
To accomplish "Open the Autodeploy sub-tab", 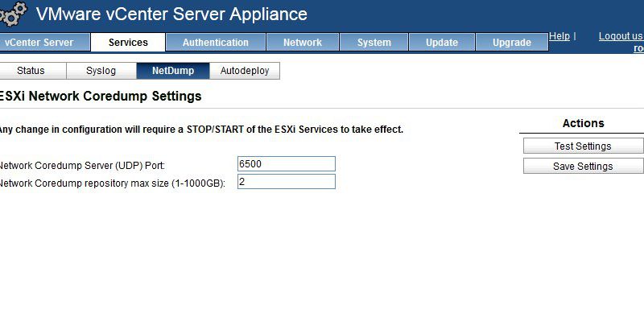I will point(245,71).
